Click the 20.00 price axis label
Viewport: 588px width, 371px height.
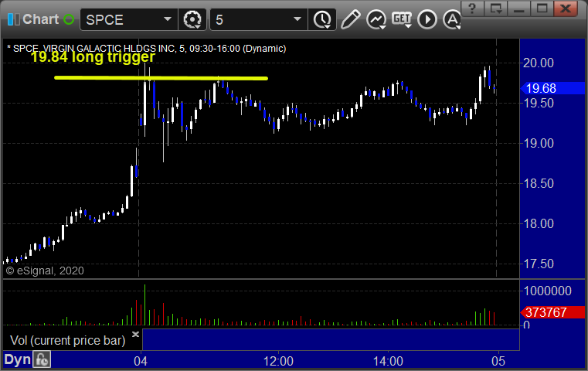539,63
